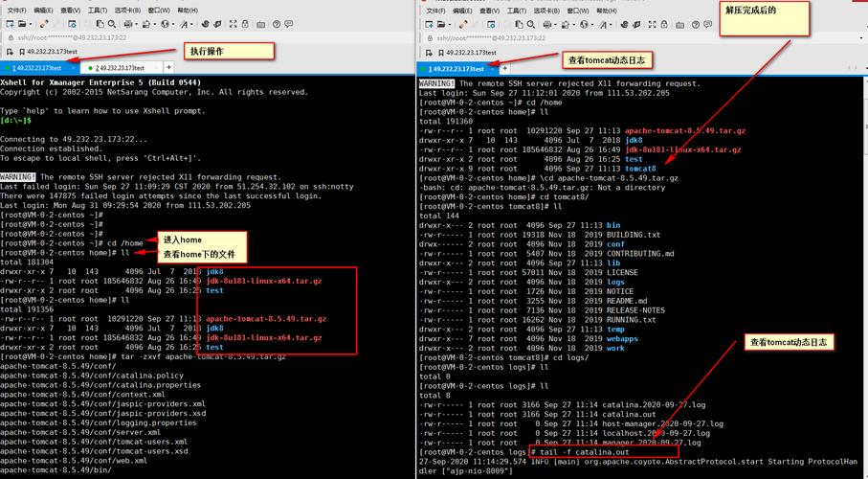Click Print icon in right Xshell toolbar
Screen dimensions: 868x479
(547, 24)
